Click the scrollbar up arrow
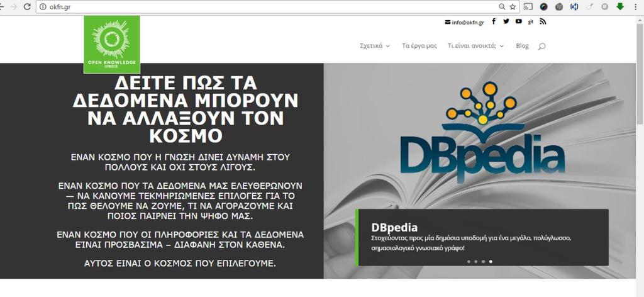 (640, 19)
